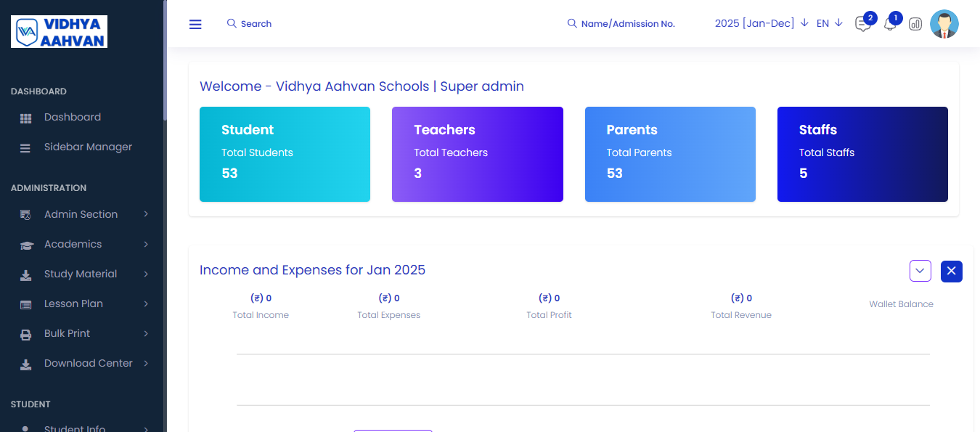Click the Vidhya Aahvan logo
980x432 pixels.
point(59,31)
